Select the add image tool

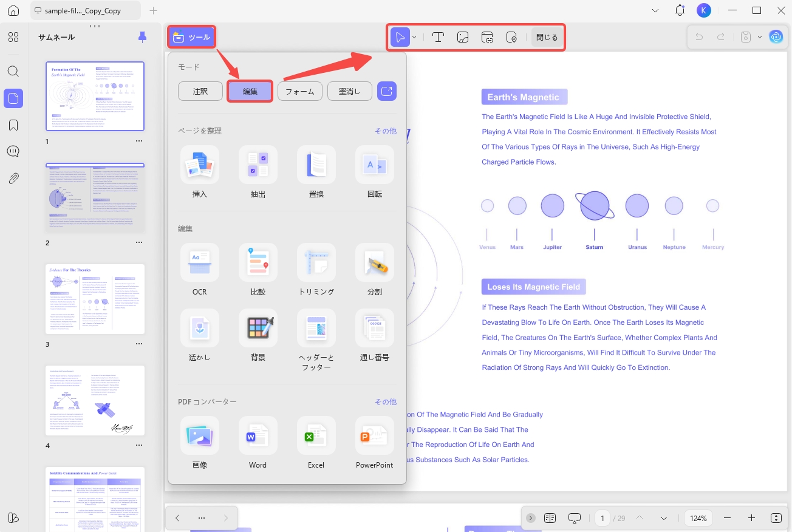[x=463, y=37]
